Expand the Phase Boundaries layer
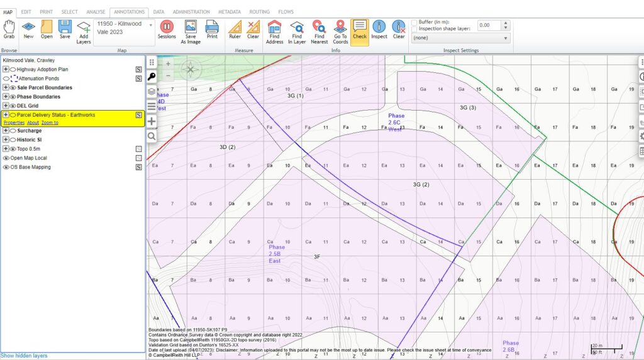 tap(6, 97)
